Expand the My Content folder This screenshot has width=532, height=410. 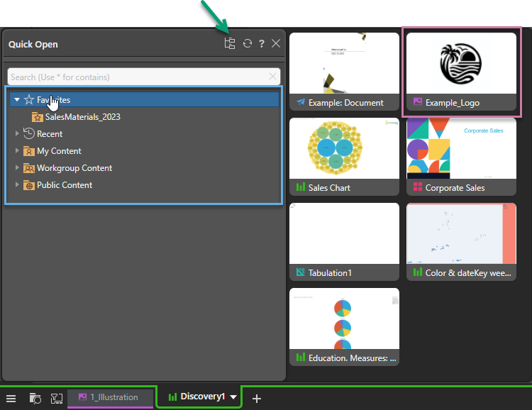pos(18,151)
